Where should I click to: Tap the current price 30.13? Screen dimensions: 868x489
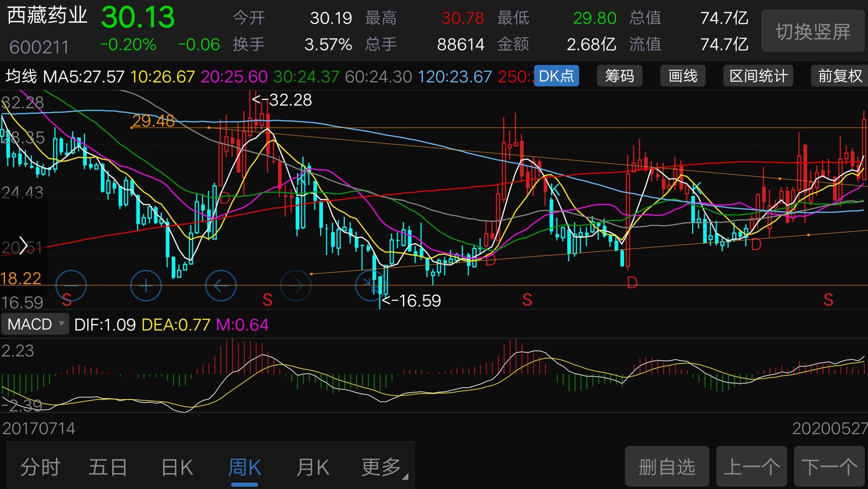pyautogui.click(x=138, y=17)
